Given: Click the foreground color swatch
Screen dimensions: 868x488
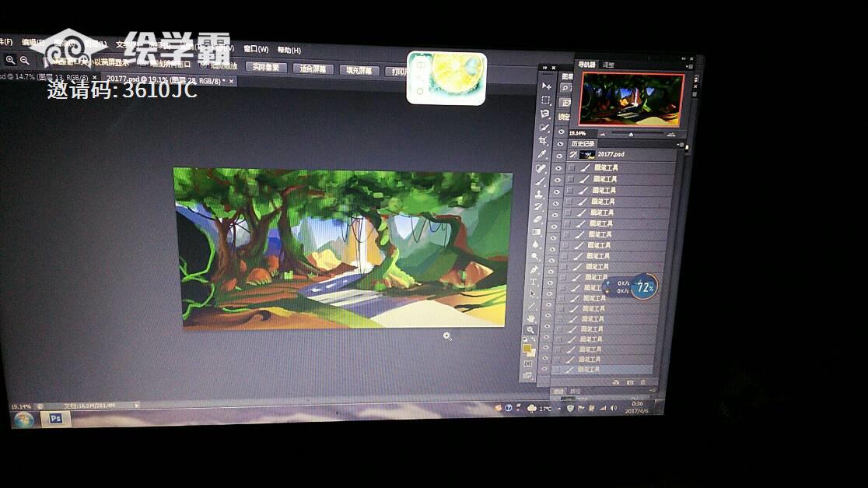Looking at the screenshot, I should pos(527,349).
